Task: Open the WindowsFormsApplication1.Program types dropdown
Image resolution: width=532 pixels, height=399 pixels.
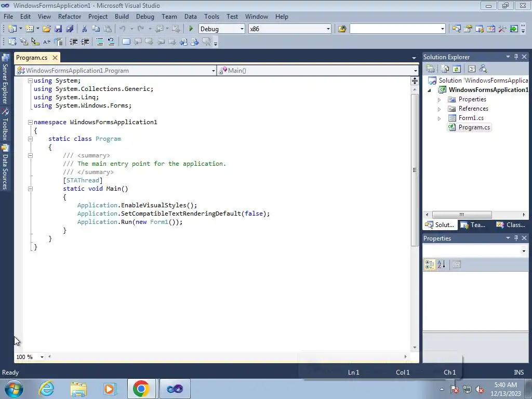Action: tap(213, 71)
